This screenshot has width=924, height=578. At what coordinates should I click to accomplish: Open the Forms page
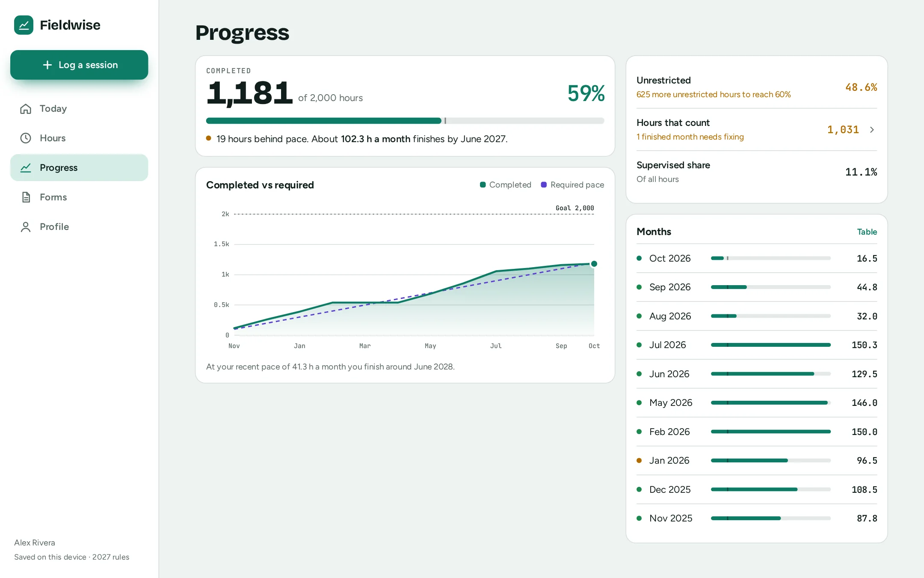79,197
